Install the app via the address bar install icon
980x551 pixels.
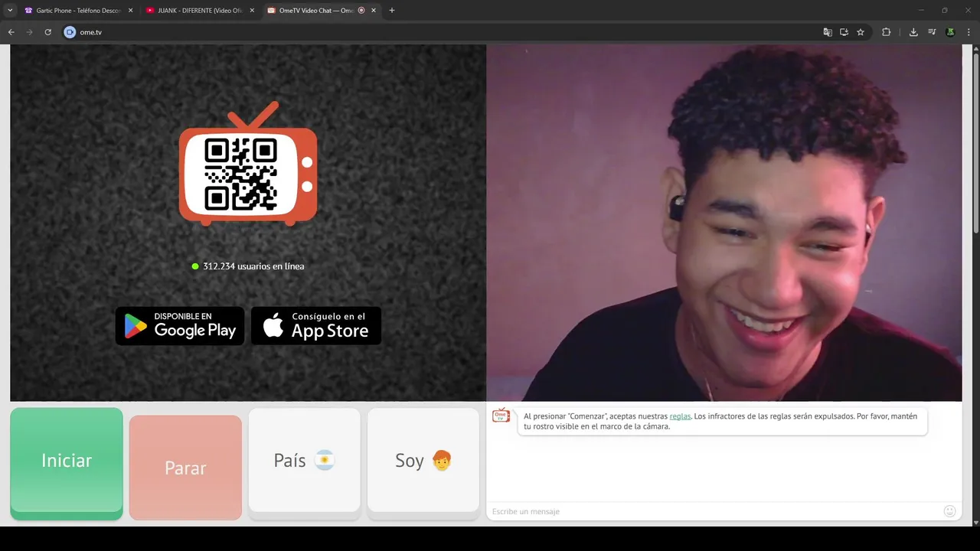[x=844, y=32]
